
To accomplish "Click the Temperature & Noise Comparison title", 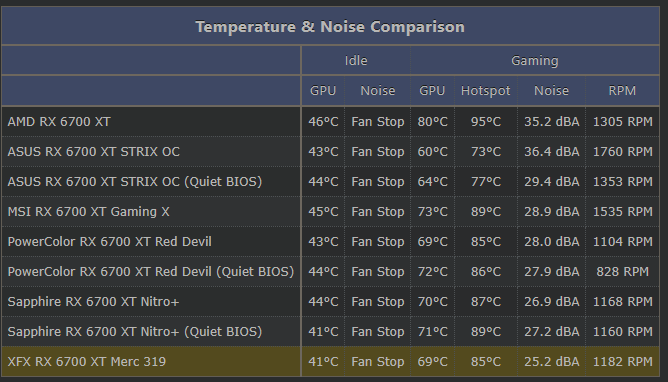I will (x=330, y=27).
